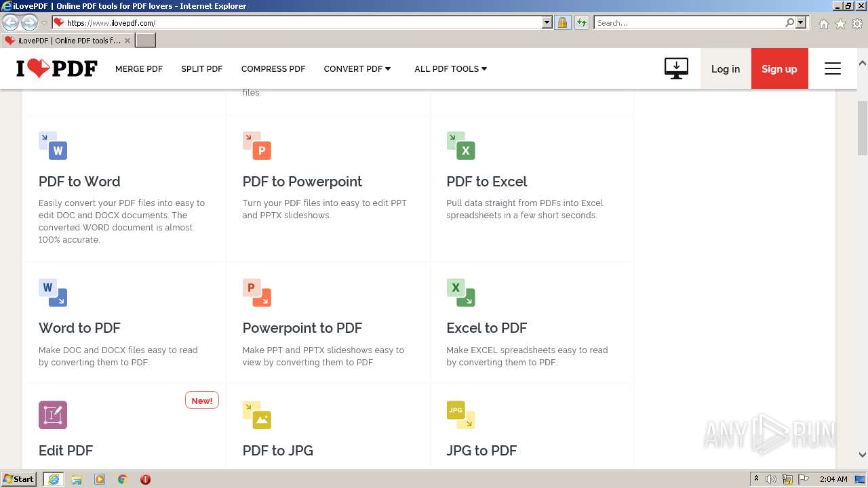Click the search magnifier icon

789,23
